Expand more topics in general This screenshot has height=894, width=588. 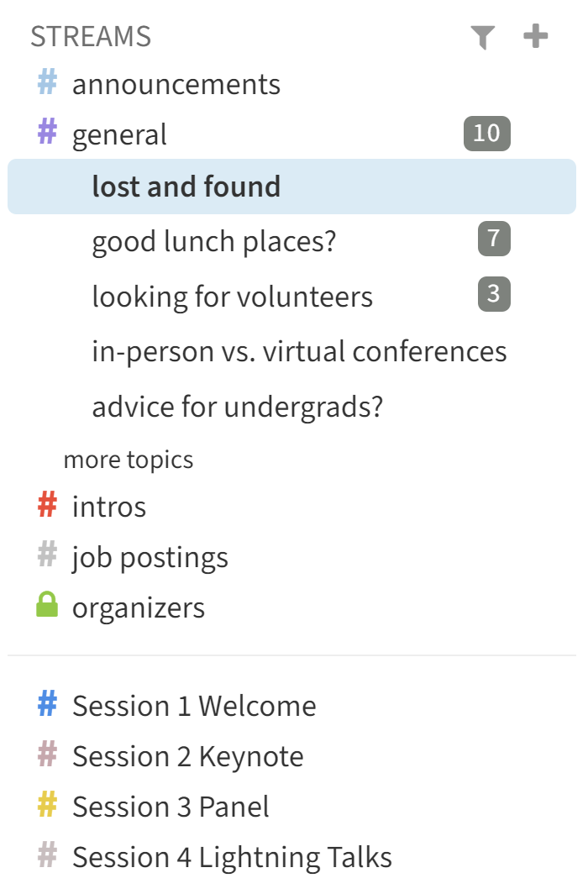click(x=129, y=460)
